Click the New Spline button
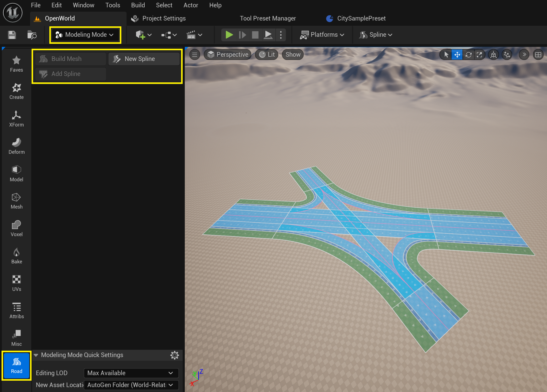Screen dimensions: 547x392 [144, 59]
